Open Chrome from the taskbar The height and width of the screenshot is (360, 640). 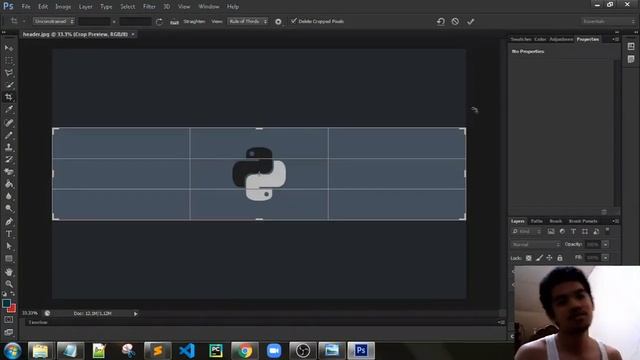[x=245, y=351]
